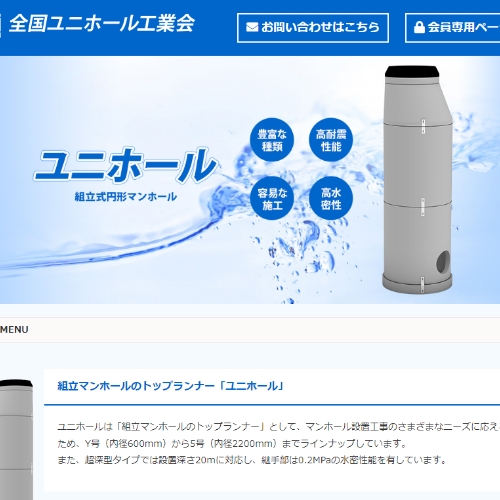Click the 組立式円形マンホール subtitle
Image resolution: width=500 pixels, height=500 pixels.
[126, 197]
